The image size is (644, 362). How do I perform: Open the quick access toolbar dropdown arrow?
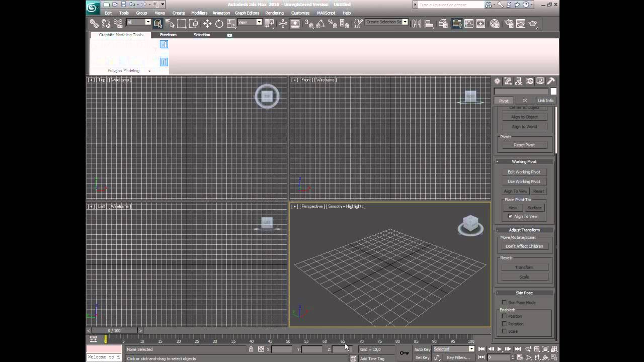(x=163, y=5)
